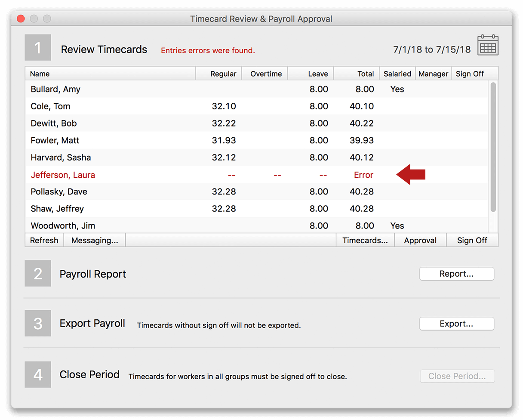
Task: Open the Messaging dialog
Action: [x=94, y=240]
